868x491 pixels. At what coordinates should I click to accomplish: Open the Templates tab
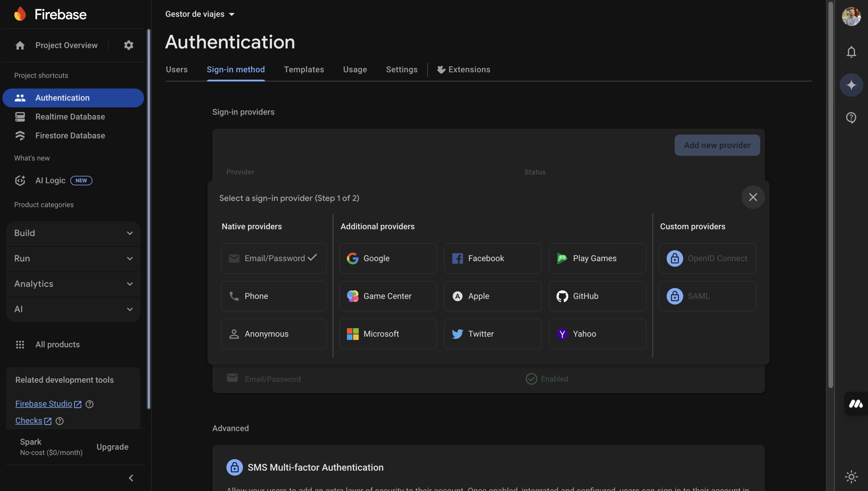point(304,69)
